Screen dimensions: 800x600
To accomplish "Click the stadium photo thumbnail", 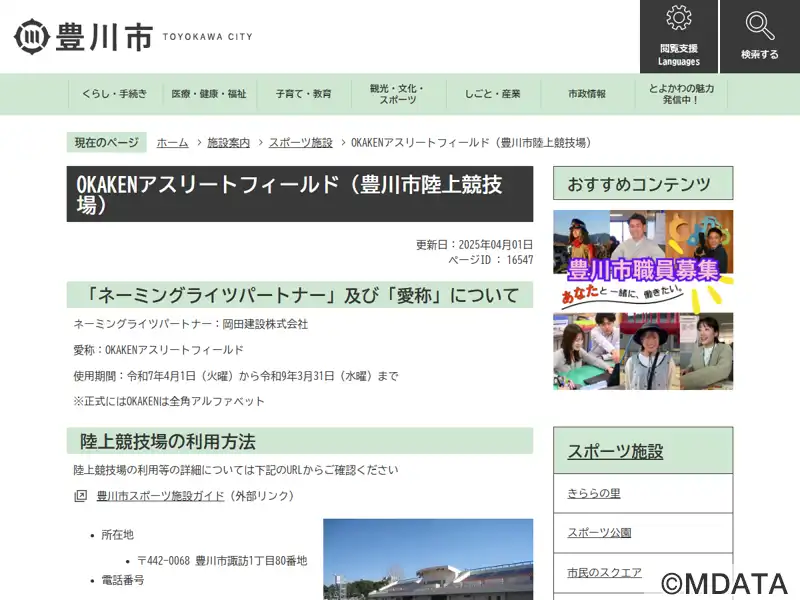I will click(x=428, y=559).
